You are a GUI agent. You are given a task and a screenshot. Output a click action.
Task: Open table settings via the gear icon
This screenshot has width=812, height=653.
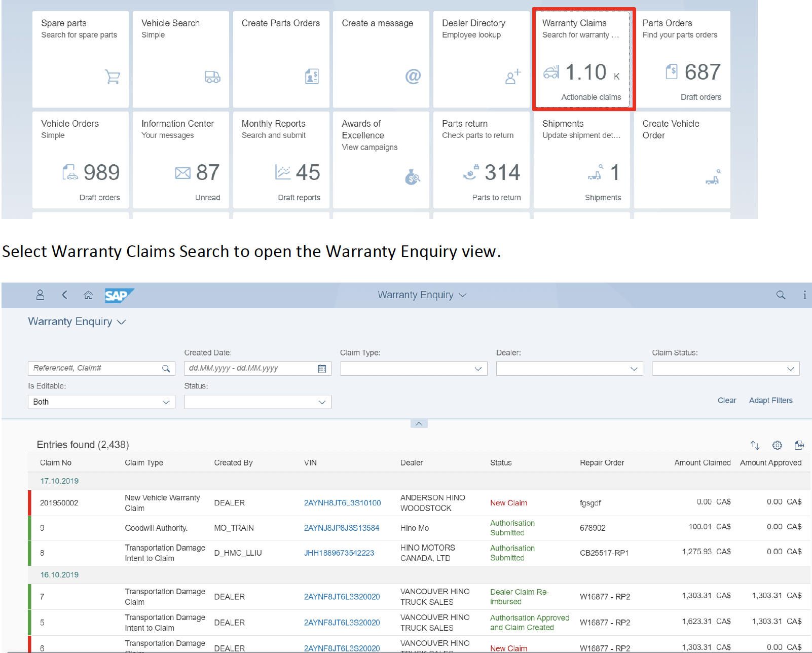(x=778, y=445)
